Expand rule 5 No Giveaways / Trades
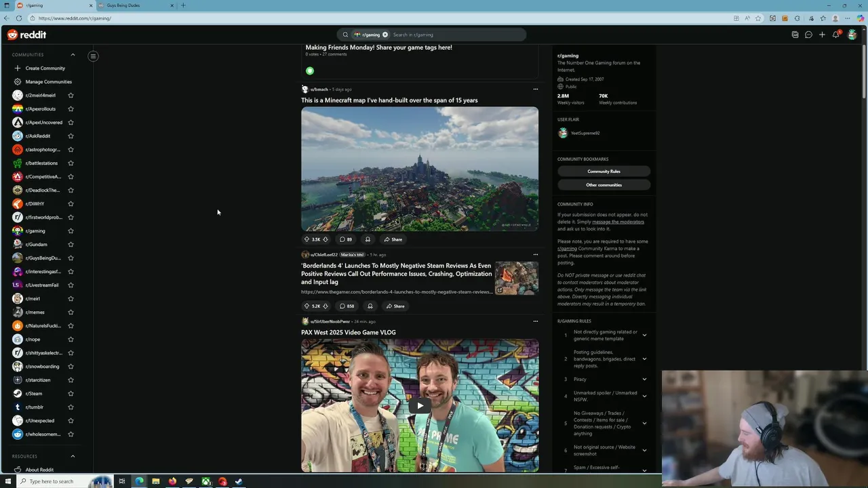The width and height of the screenshot is (868, 488). coord(644,423)
